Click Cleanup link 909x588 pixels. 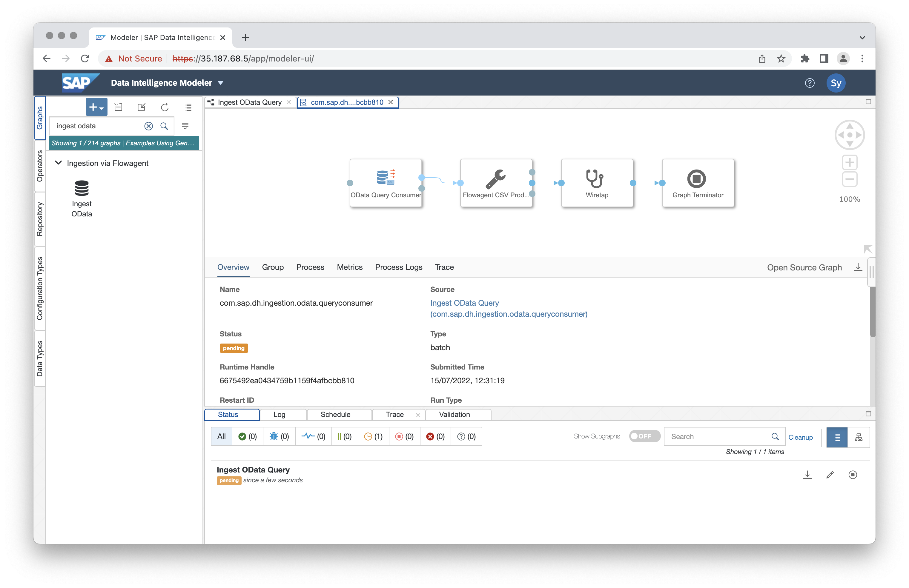point(800,437)
